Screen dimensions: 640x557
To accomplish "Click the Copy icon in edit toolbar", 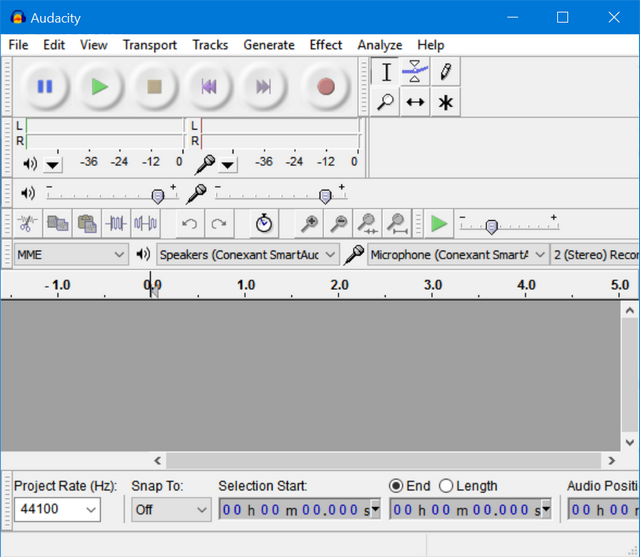I will pyautogui.click(x=58, y=224).
